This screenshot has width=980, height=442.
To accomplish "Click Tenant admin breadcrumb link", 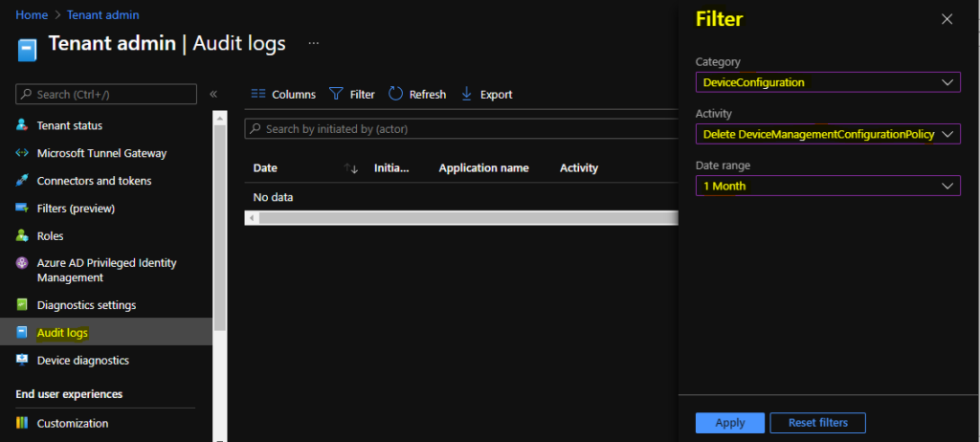I will coord(103,14).
